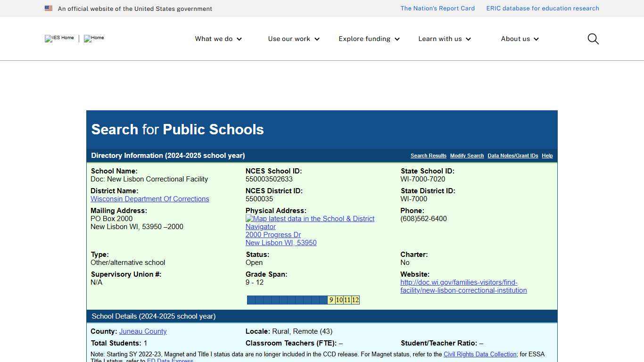Open the ERIC database for education research
The image size is (644, 362).
[543, 8]
